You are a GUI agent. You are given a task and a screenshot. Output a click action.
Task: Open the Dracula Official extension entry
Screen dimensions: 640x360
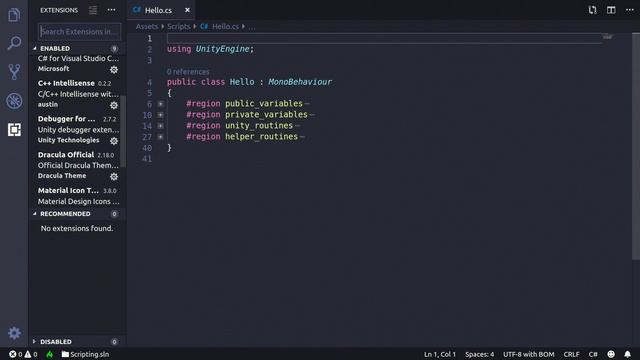(x=78, y=165)
